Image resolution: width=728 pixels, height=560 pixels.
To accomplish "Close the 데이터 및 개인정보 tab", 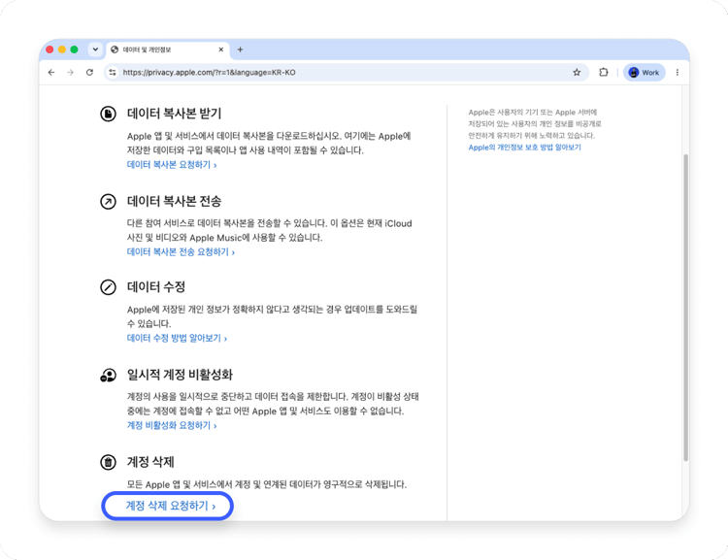I will coord(221,49).
